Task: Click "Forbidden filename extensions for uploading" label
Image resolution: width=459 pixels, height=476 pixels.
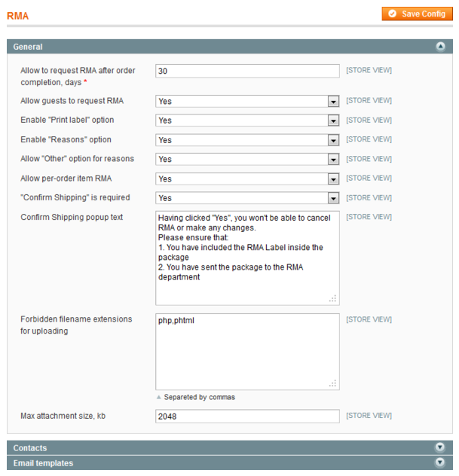Action: 76,325
